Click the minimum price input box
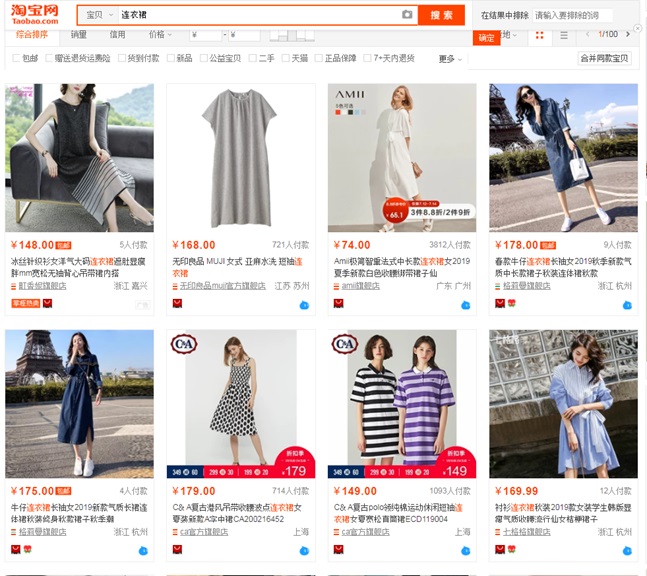647x576 pixels. (205, 35)
